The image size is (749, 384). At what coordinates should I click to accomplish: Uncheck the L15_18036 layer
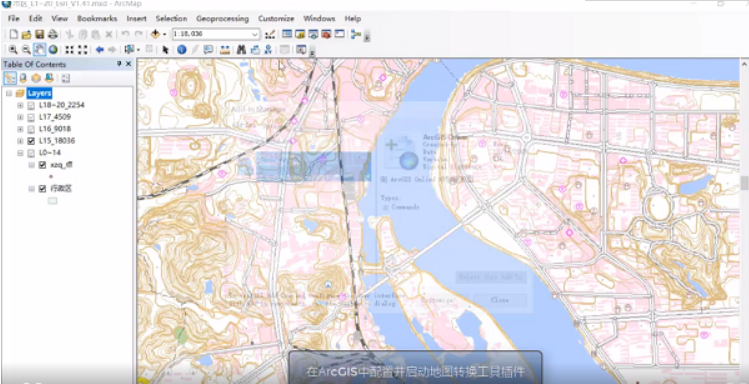point(32,141)
